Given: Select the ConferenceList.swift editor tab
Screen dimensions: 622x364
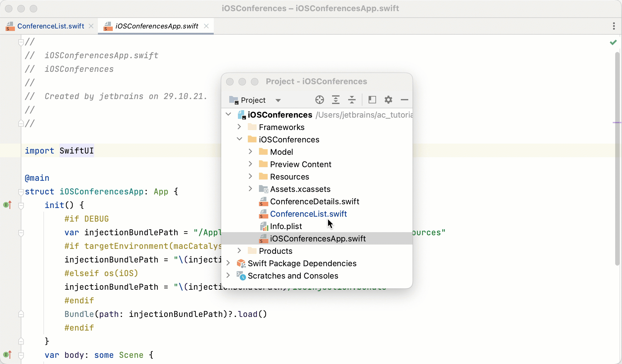Looking at the screenshot, I should 51,26.
